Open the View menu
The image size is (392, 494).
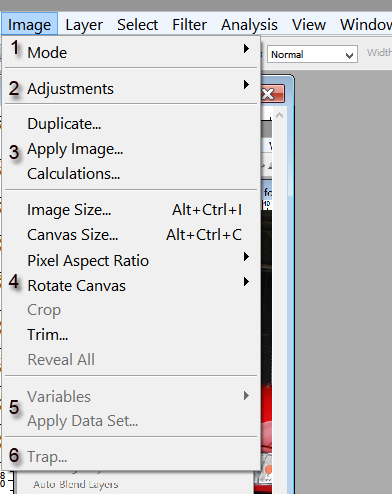(309, 25)
